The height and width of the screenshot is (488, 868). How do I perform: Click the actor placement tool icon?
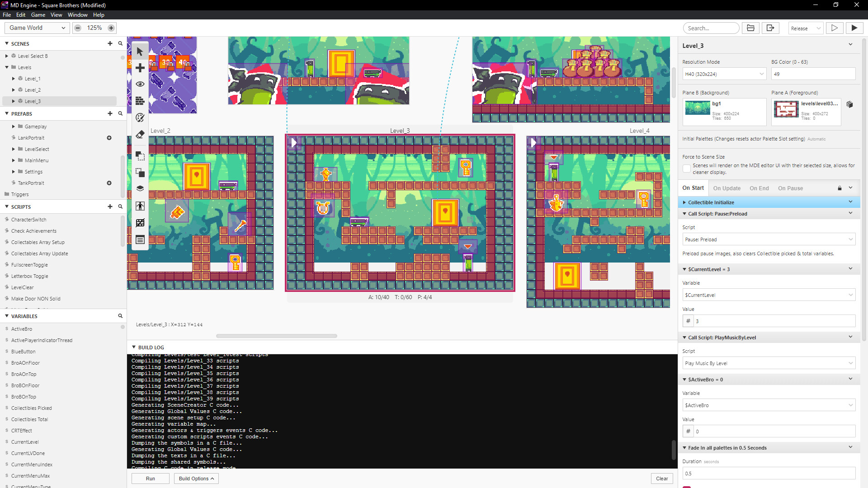140,206
